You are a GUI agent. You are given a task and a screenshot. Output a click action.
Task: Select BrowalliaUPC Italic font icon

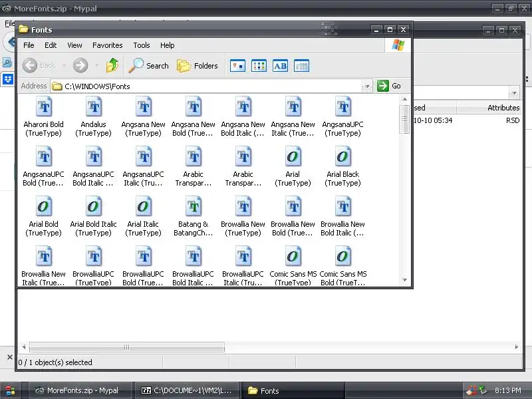(x=243, y=256)
